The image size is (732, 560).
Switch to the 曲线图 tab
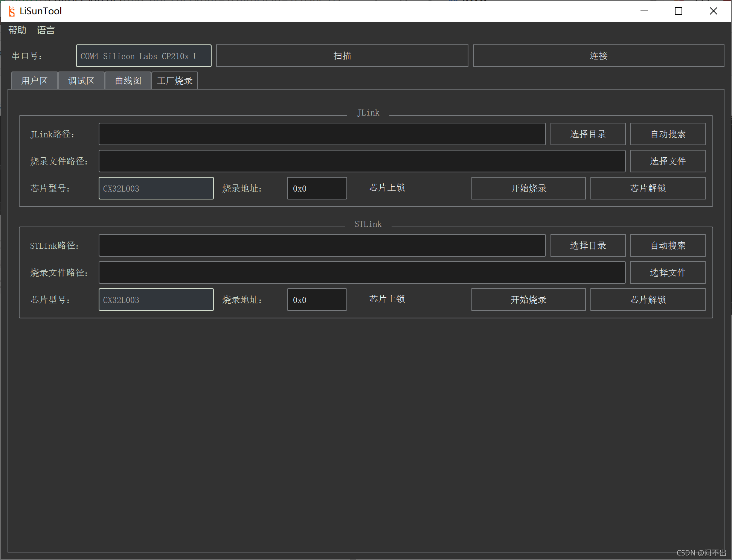click(x=128, y=81)
